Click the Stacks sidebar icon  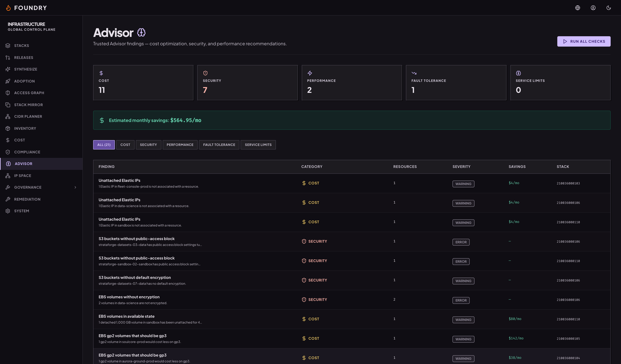coord(8,46)
